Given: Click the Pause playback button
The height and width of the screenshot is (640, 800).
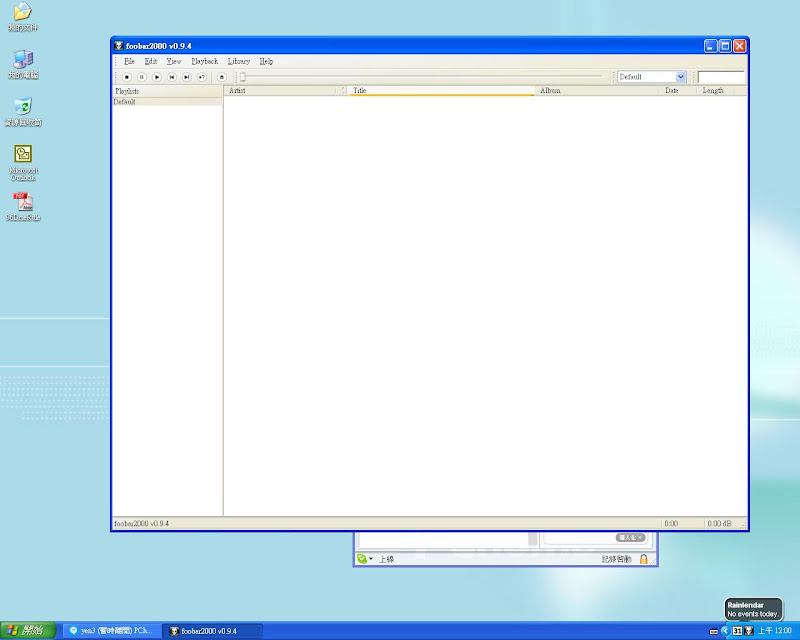Looking at the screenshot, I should click(142, 77).
